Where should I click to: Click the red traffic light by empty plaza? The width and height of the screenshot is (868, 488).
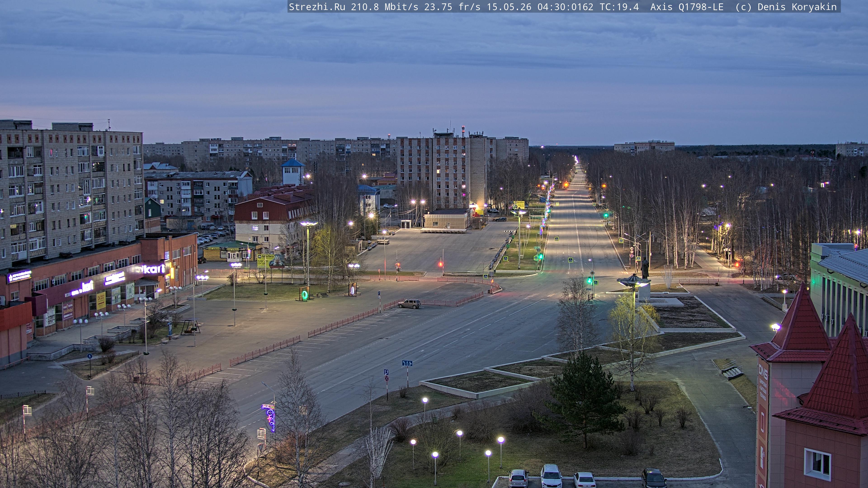(x=441, y=264)
